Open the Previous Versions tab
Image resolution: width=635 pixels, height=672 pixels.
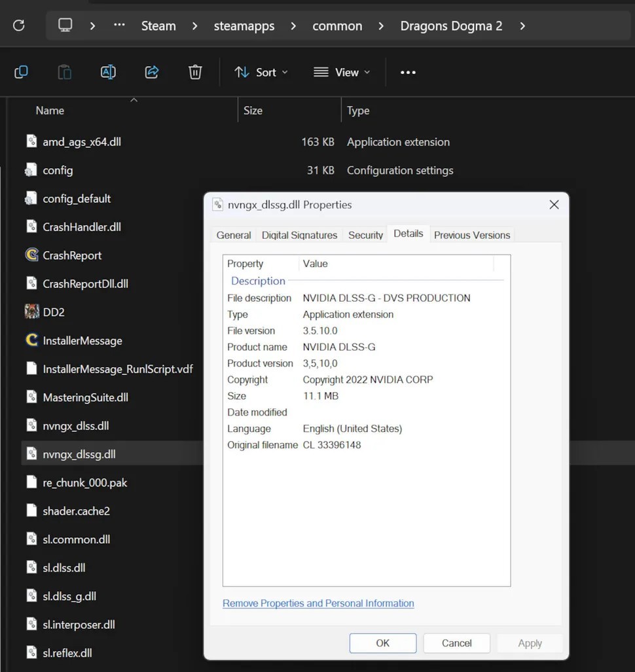[x=471, y=235]
